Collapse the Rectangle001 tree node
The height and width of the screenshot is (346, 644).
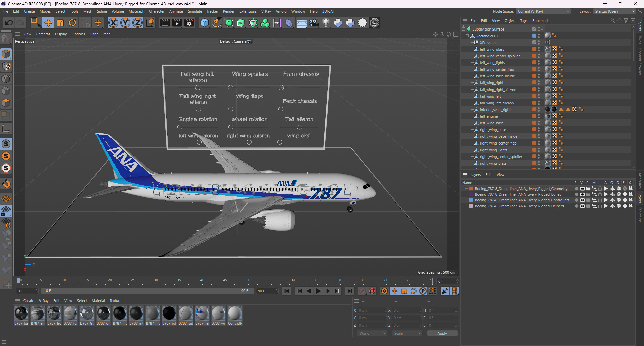coord(467,36)
